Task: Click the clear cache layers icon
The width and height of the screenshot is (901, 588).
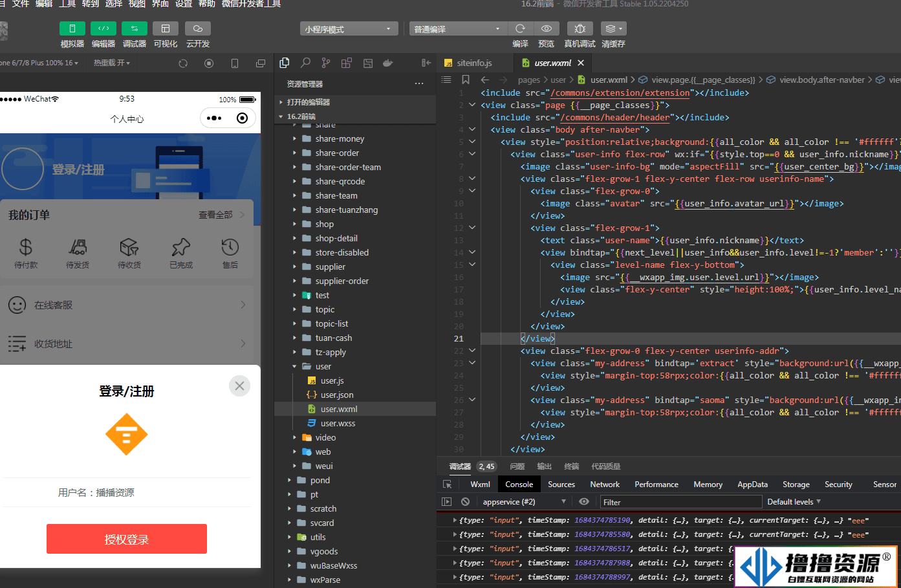Action: pos(613,28)
